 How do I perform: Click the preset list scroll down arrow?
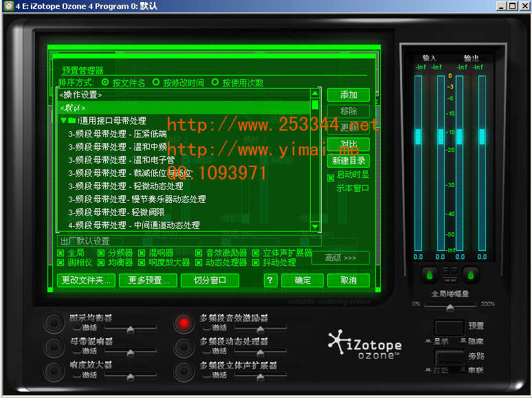tap(315, 226)
